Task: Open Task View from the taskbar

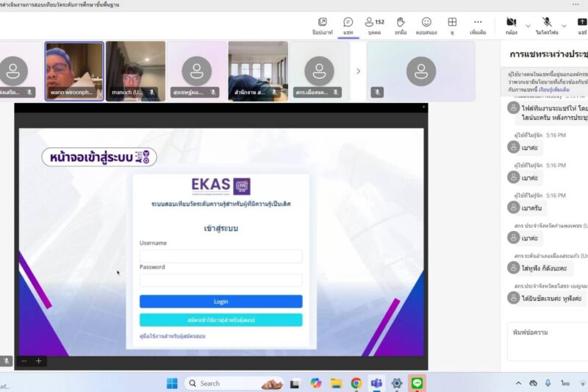Action: (295, 384)
